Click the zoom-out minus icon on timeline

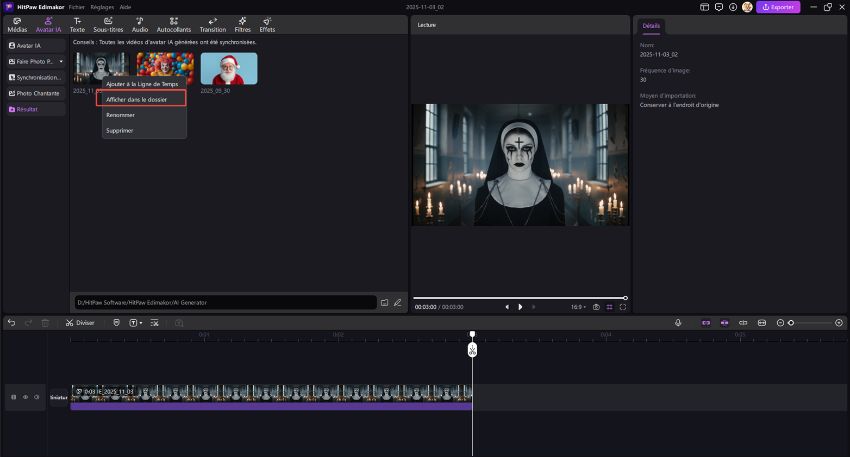[781, 323]
